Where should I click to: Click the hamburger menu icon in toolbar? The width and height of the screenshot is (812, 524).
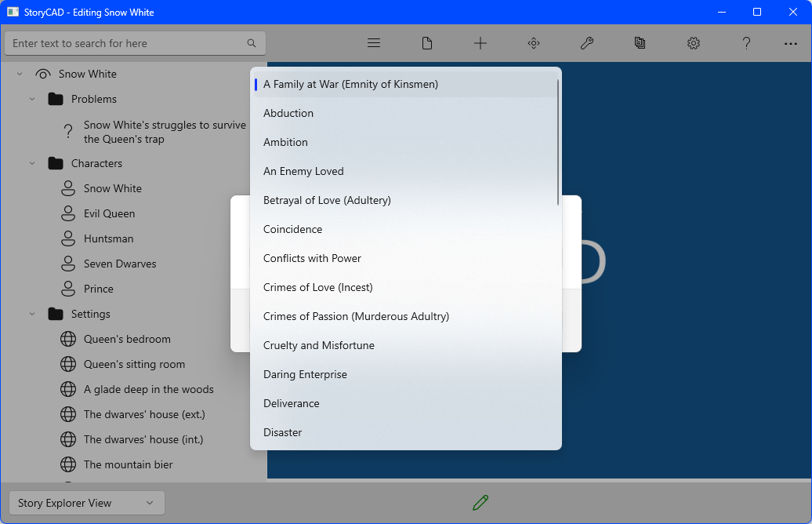[x=374, y=43]
